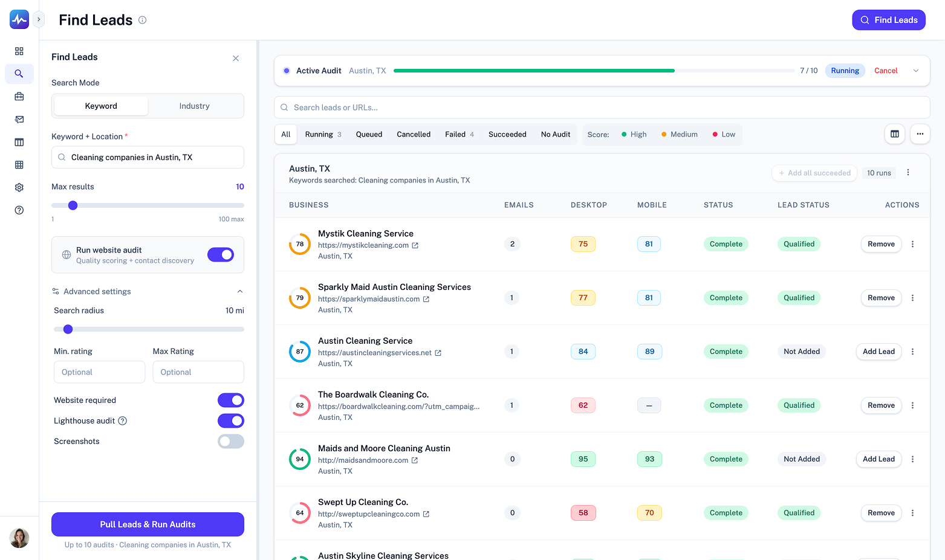
Task: Open the table grid sidebar icon
Action: [19, 165]
